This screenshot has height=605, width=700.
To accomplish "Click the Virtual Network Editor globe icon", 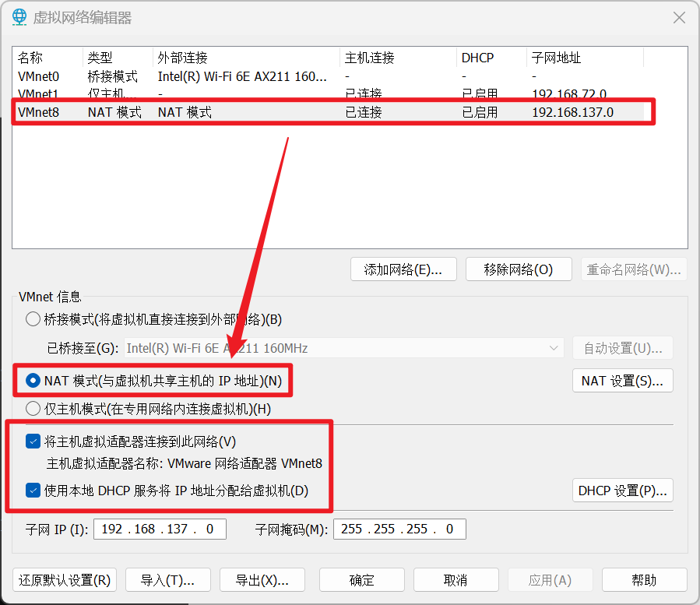I will point(19,17).
